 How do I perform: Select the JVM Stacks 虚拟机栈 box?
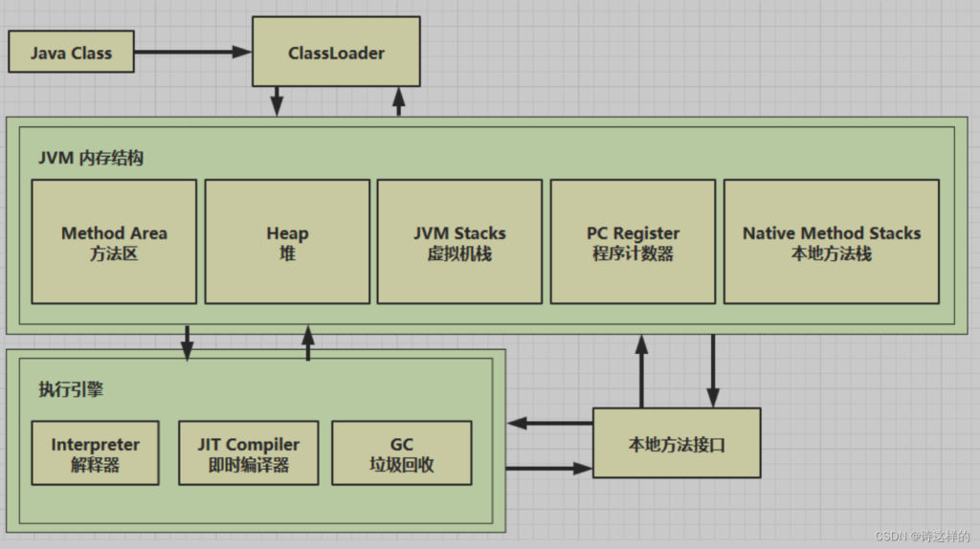[460, 242]
